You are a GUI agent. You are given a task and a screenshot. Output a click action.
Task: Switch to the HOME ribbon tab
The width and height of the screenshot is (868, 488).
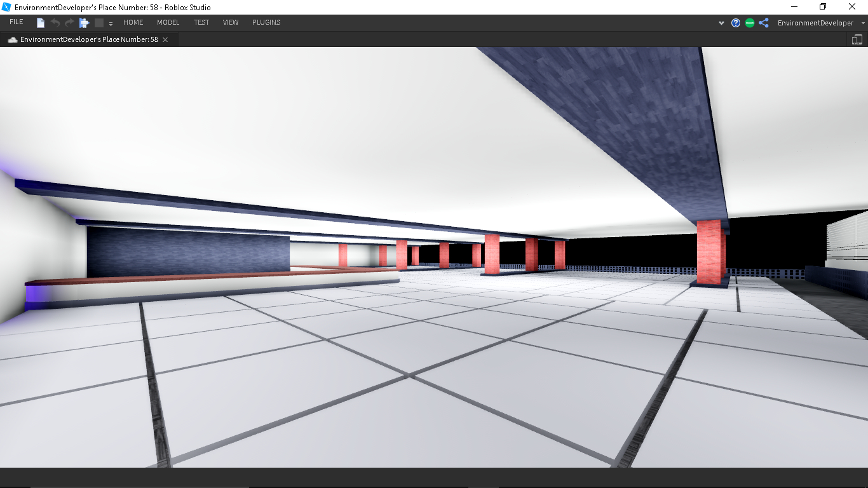coord(133,22)
